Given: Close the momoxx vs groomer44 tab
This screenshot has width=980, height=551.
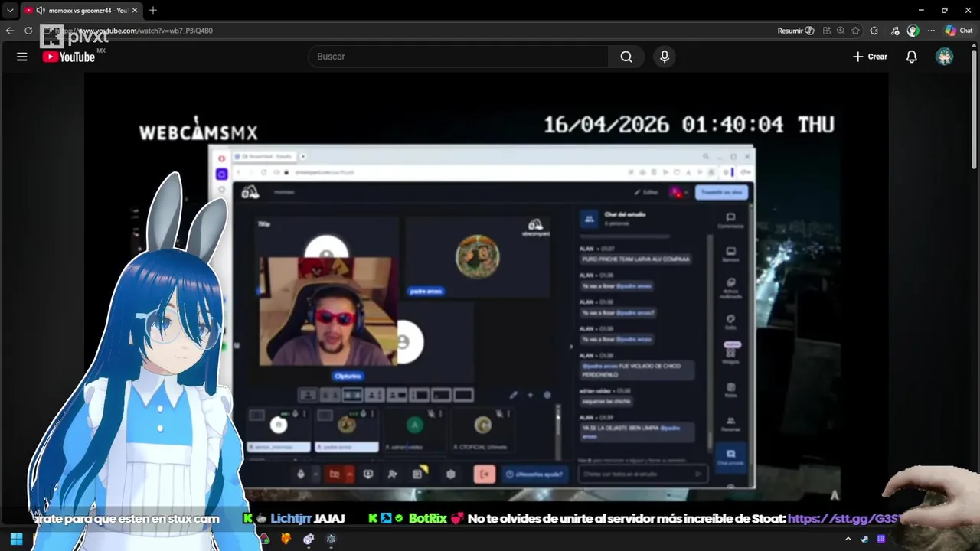Looking at the screenshot, I should pos(135,10).
